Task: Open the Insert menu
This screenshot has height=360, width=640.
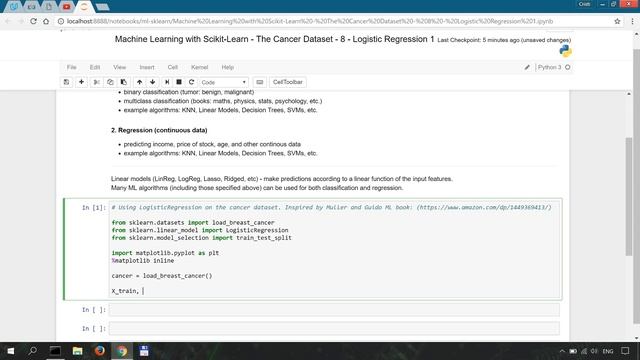Action: point(147,67)
